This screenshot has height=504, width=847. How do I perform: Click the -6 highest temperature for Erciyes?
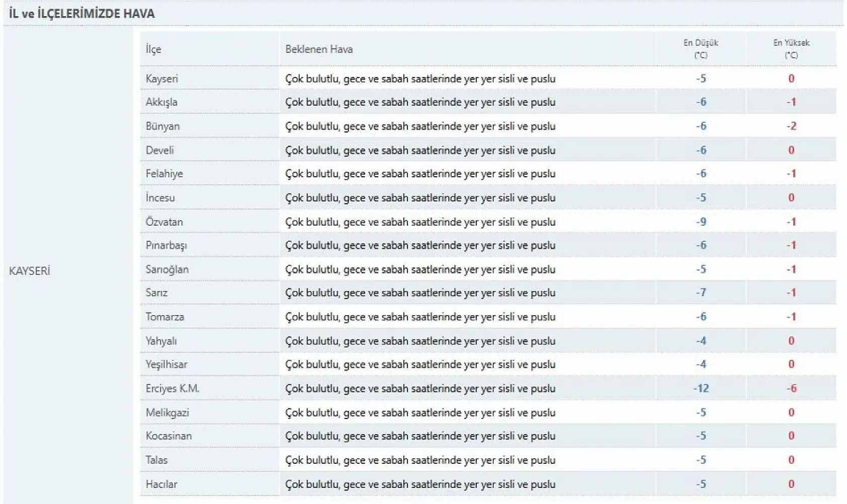pos(791,389)
